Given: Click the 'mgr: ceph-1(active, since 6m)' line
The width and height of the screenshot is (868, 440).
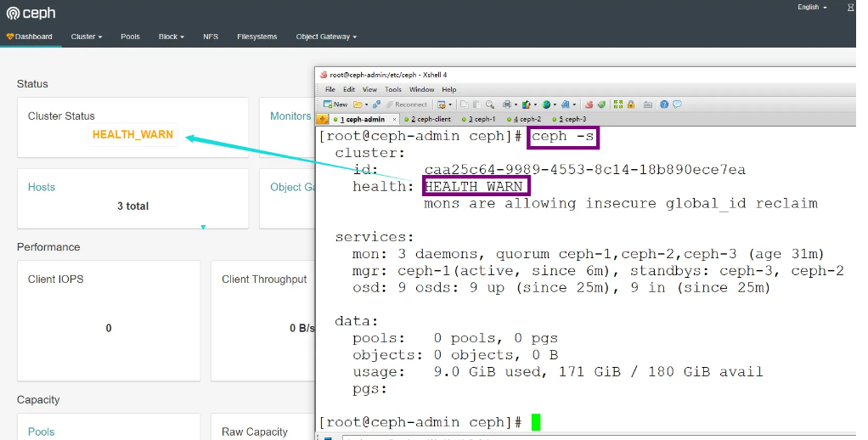Looking at the screenshot, I should pyautogui.click(x=598, y=271).
